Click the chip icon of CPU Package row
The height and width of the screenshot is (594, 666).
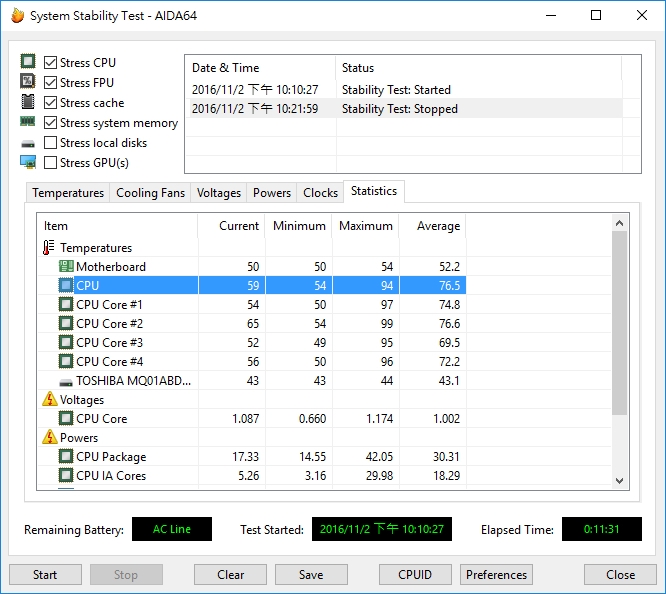(x=66, y=456)
